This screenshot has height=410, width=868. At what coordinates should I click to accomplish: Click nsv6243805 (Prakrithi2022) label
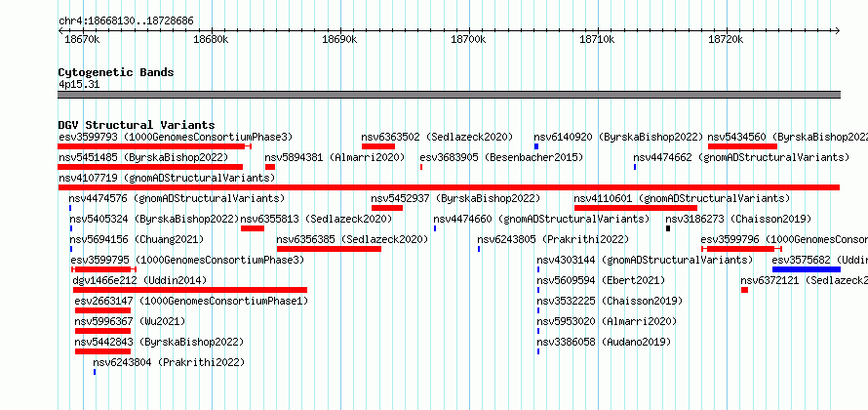pyautogui.click(x=553, y=239)
